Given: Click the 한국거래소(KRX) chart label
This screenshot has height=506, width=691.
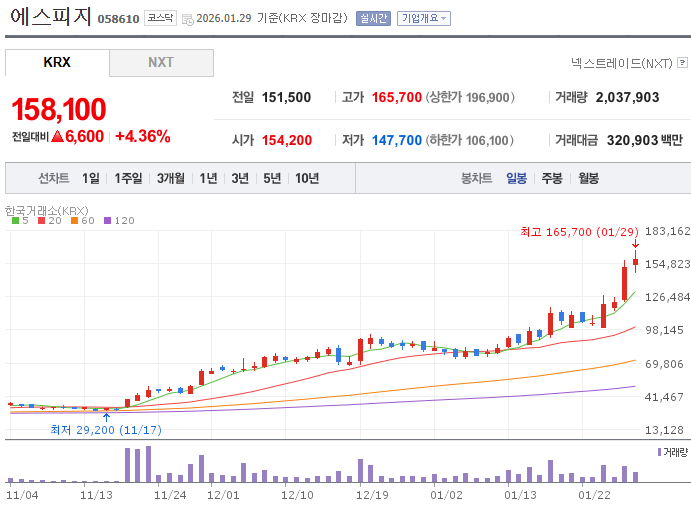Looking at the screenshot, I should tap(47, 211).
